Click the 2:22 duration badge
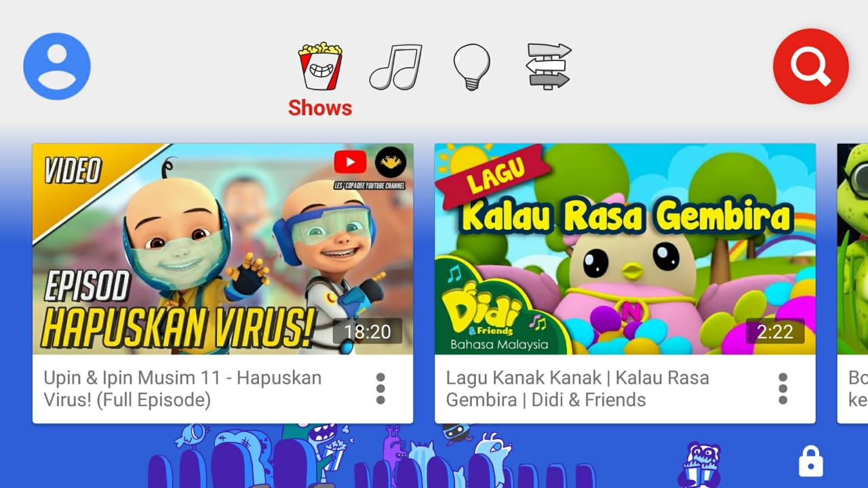The width and height of the screenshot is (868, 488). click(x=775, y=331)
